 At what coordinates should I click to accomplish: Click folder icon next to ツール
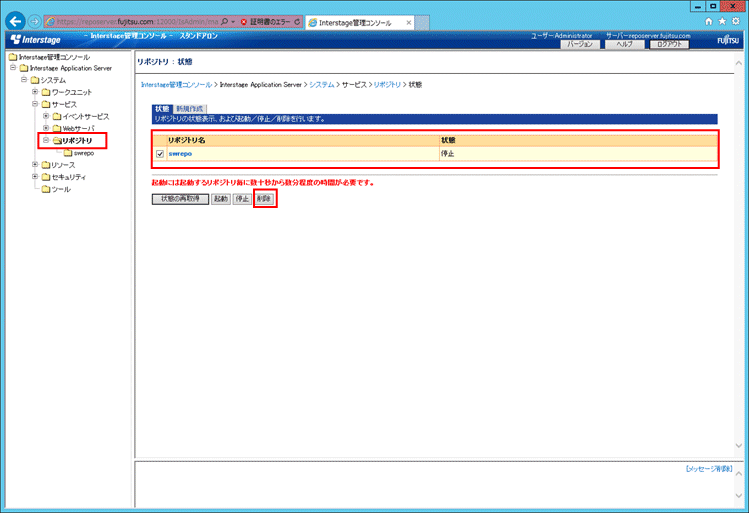(x=46, y=189)
